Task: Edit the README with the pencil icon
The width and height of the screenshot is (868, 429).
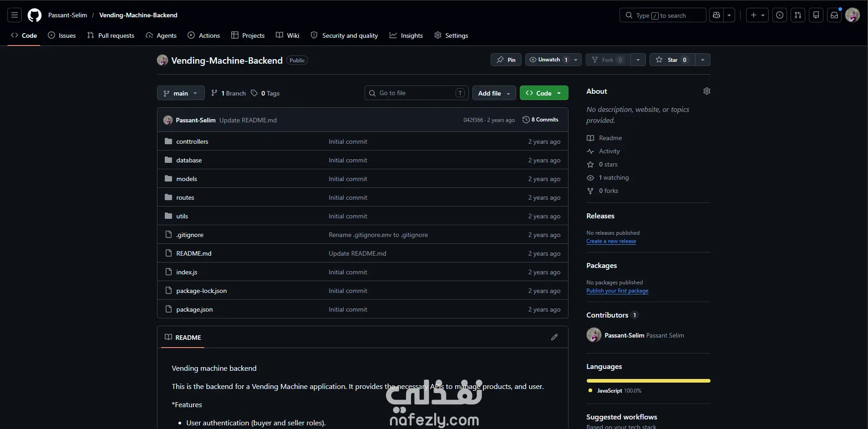Action: [554, 337]
